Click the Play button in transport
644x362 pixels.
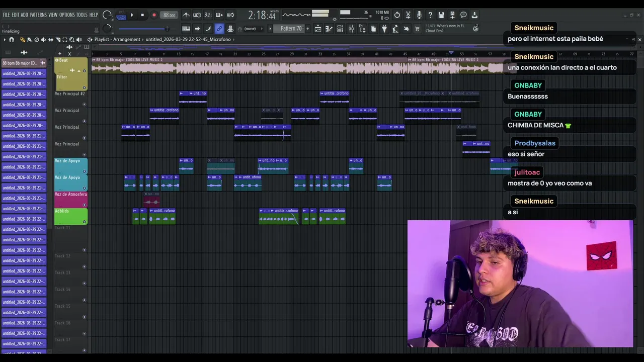(x=132, y=15)
